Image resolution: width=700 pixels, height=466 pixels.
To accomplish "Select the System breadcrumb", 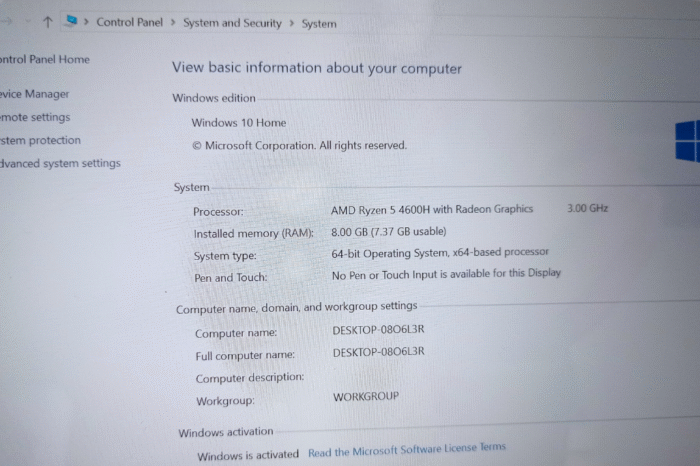I will click(x=319, y=24).
